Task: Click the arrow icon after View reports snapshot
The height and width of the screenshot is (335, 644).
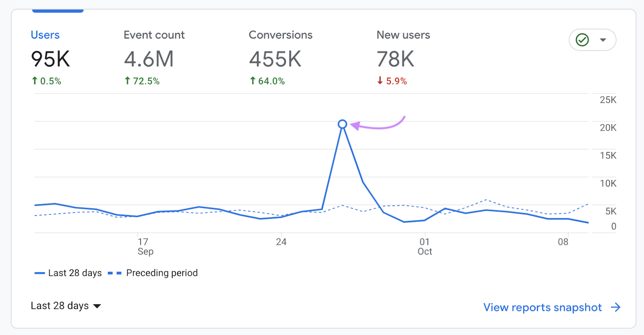Action: pyautogui.click(x=616, y=307)
